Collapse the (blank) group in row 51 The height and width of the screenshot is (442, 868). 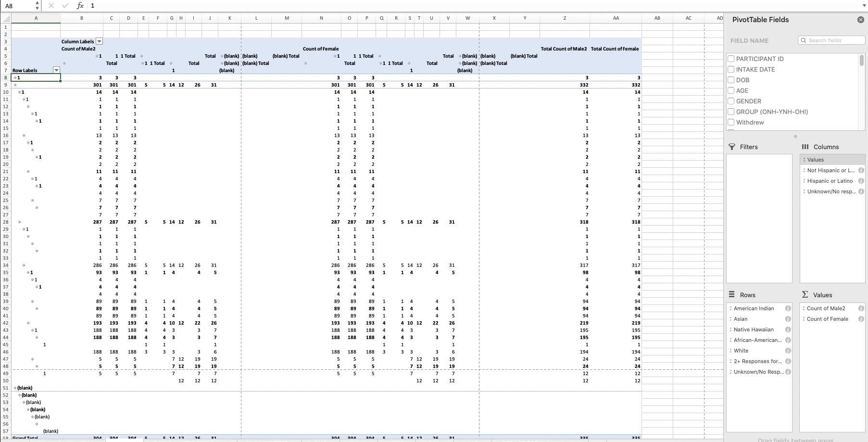click(x=15, y=388)
